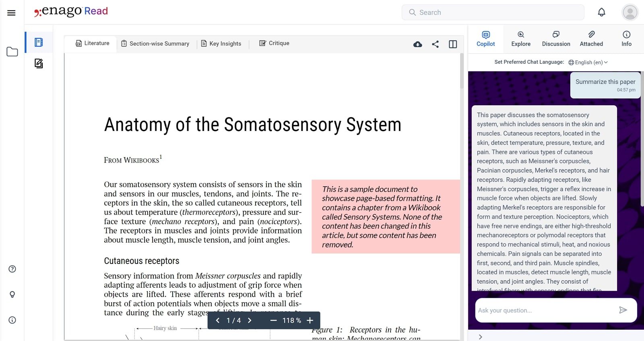Viewport: 644px width, 341px height.
Task: Click the 'Cutaneous receptors' section heading
Action: [142, 261]
